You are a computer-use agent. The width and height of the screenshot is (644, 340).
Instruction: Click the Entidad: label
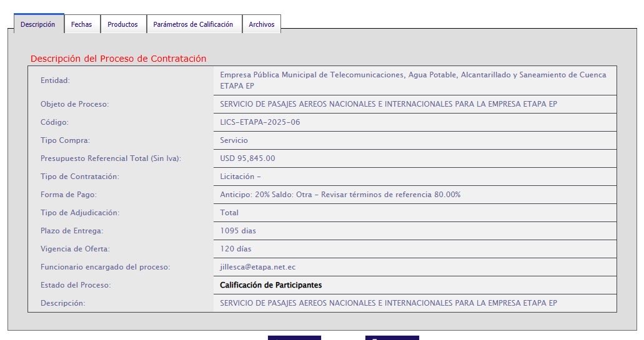click(55, 80)
